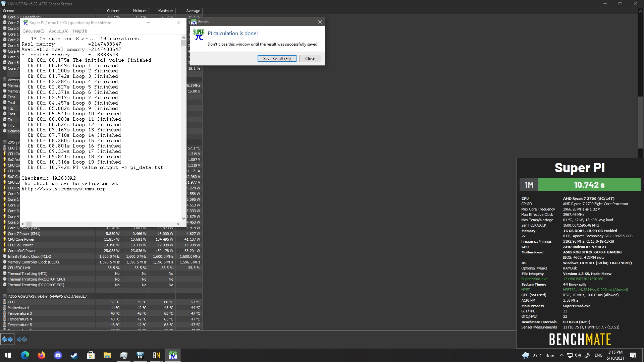Click the Average column header in HWiNFO
The image size is (644, 362).
[x=189, y=11]
